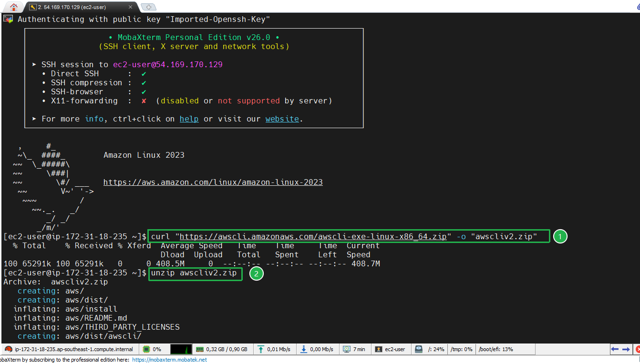Viewport: 640px width, 364px height.
Task: Click the 0,01 Mb/s upload value
Action: [279, 349]
